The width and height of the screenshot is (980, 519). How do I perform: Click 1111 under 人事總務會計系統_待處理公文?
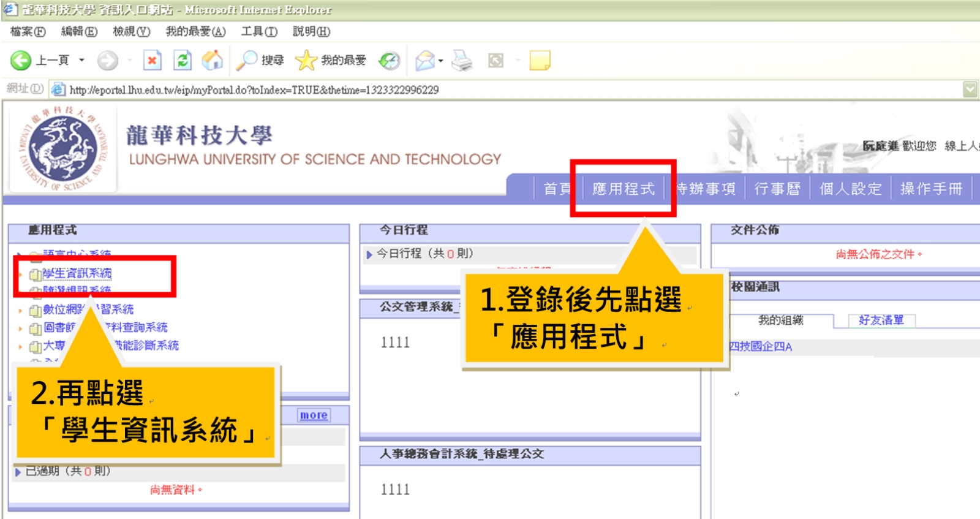click(x=395, y=490)
